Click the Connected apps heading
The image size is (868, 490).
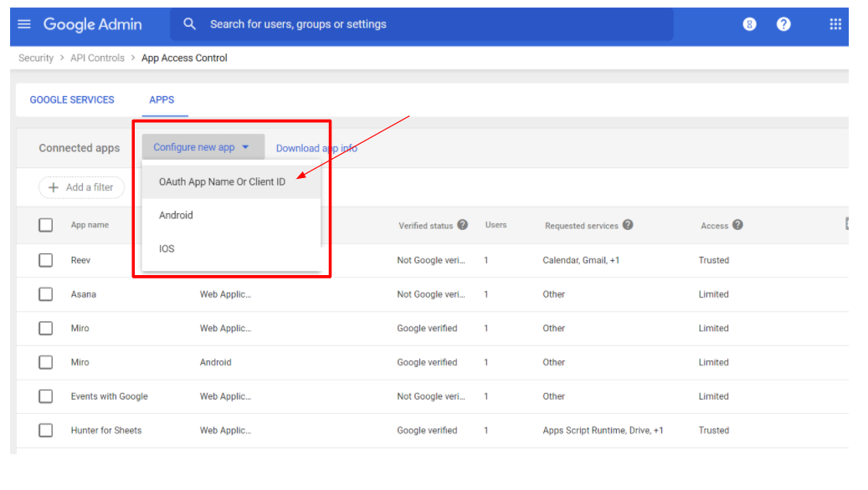(x=80, y=148)
